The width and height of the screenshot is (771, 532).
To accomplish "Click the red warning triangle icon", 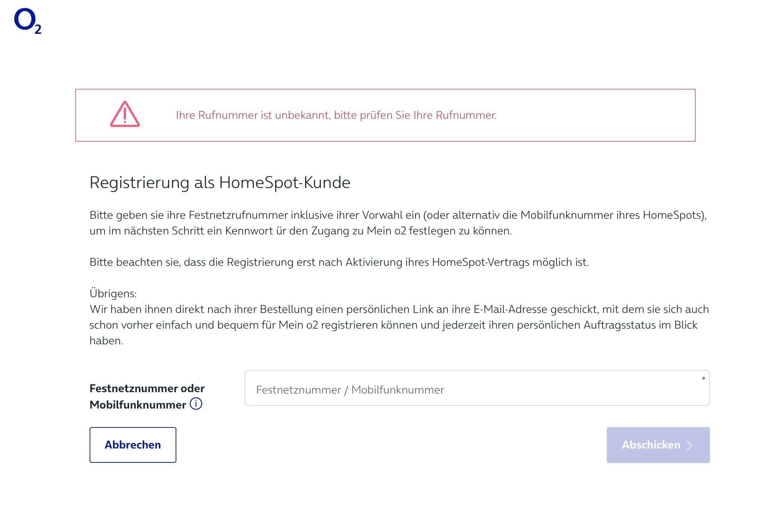I will tap(125, 114).
